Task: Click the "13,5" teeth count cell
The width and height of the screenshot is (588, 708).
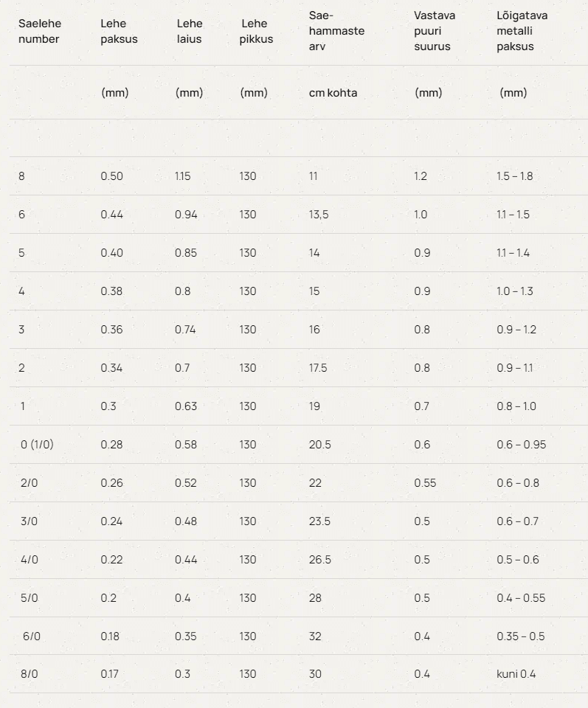Action: coord(319,215)
